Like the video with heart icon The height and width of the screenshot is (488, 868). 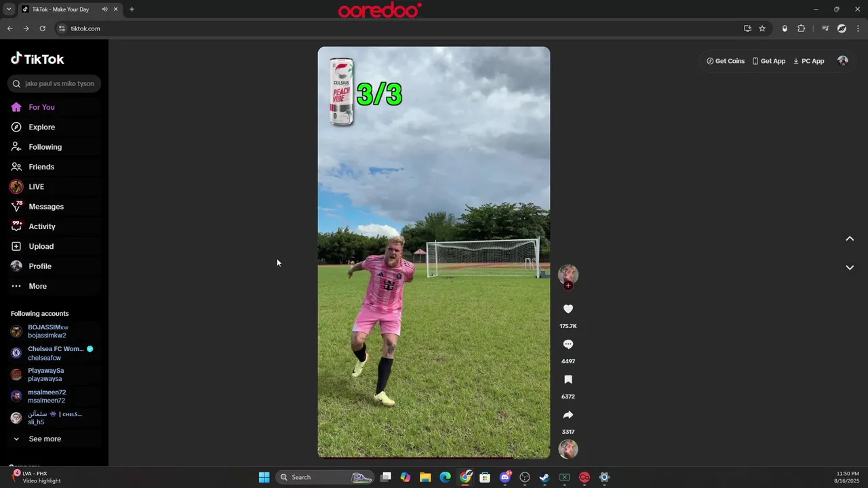568,309
